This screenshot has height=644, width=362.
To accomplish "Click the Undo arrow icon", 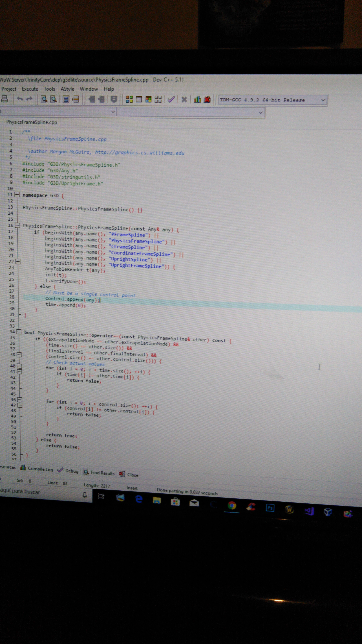I will point(20,99).
